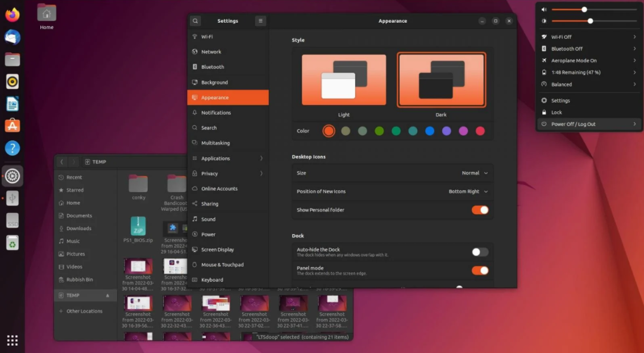Image resolution: width=644 pixels, height=353 pixels.
Task: Open Keyboard settings panel
Action: [228, 280]
